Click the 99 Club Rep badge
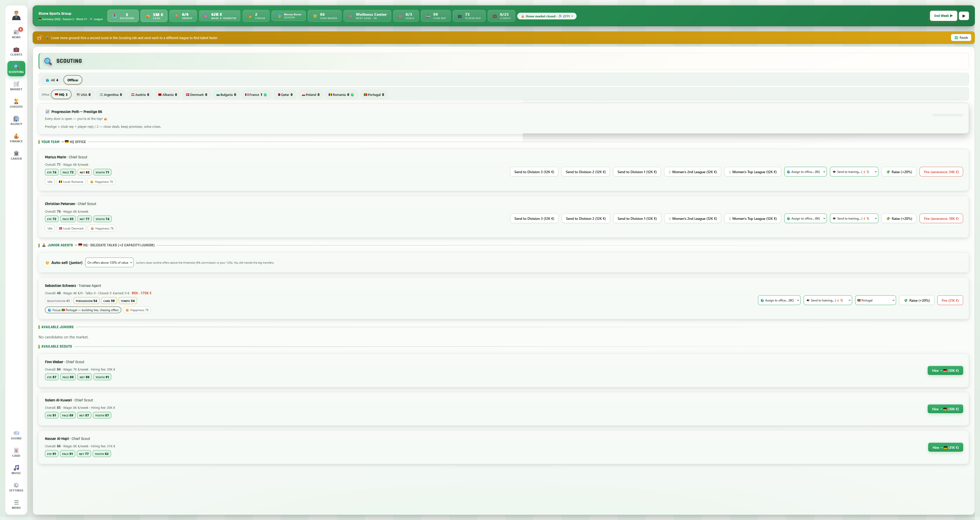Viewport: 980px width, 520px height. click(436, 16)
